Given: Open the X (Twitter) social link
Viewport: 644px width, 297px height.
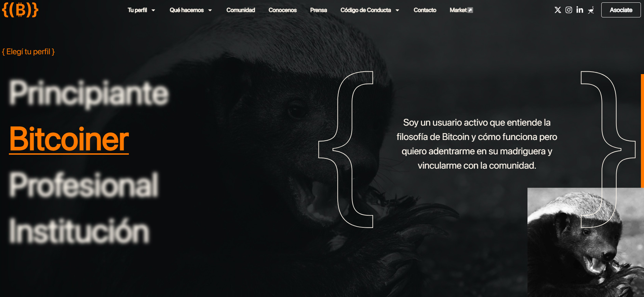Looking at the screenshot, I should coord(558,10).
